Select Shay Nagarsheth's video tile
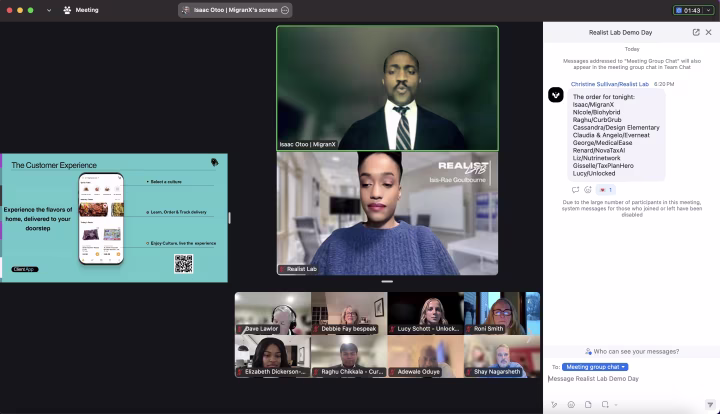 501,356
